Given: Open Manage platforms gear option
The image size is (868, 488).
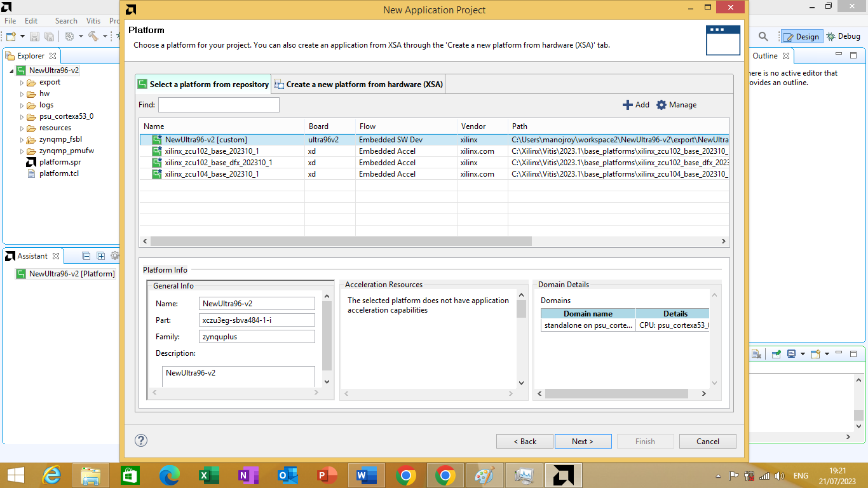Looking at the screenshot, I should point(676,105).
